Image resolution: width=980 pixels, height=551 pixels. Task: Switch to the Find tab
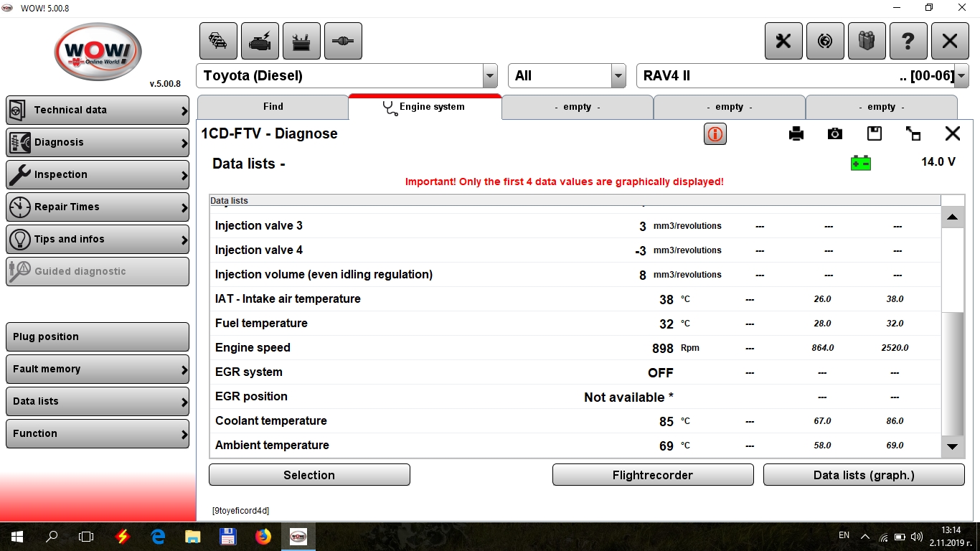coord(273,107)
